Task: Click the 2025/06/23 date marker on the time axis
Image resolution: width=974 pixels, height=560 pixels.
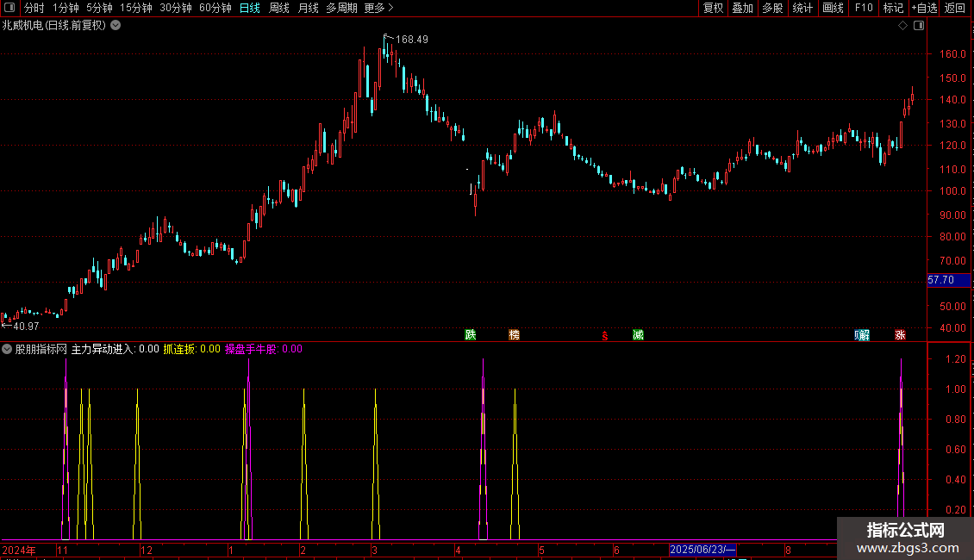Action: 702,550
